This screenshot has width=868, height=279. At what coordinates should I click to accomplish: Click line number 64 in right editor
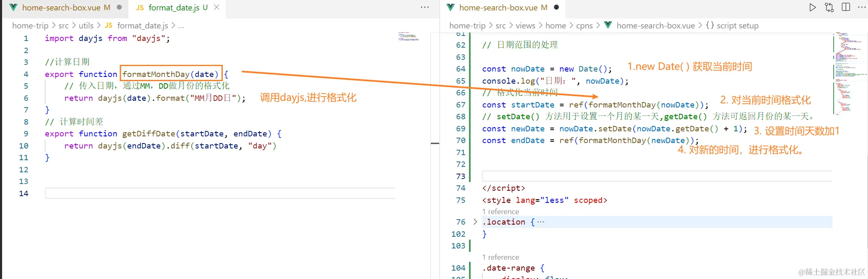(461, 69)
